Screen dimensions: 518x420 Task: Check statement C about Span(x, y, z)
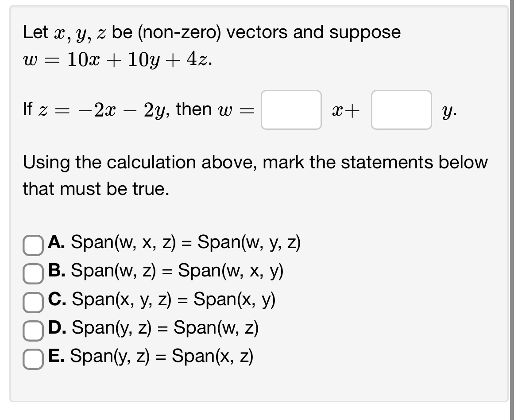[x=32, y=302]
